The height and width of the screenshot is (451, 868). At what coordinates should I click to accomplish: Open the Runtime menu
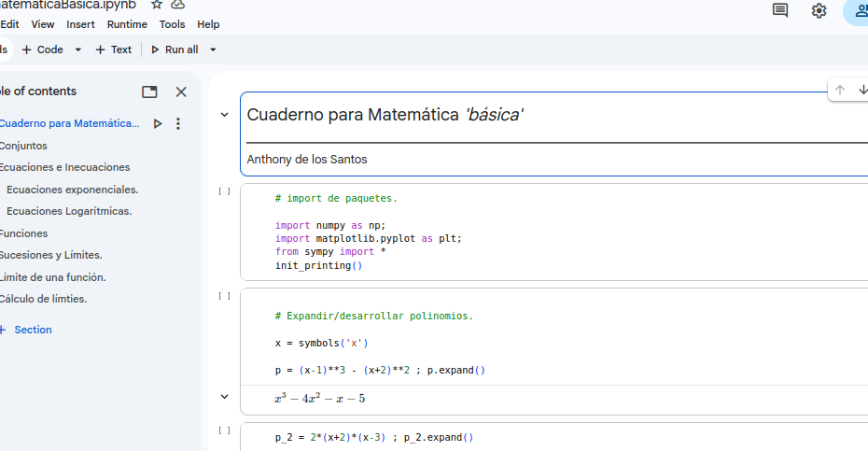tap(127, 24)
